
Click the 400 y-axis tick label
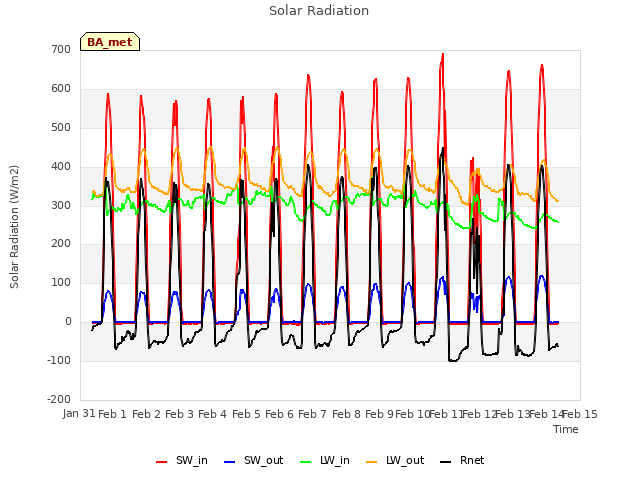(61, 167)
